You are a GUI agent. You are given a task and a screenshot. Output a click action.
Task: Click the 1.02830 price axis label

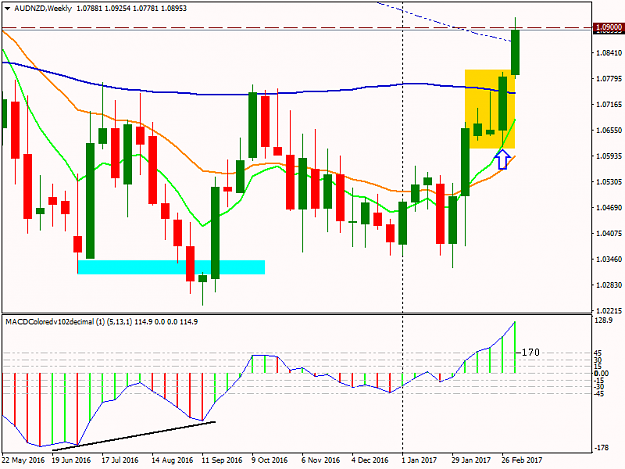click(x=609, y=285)
